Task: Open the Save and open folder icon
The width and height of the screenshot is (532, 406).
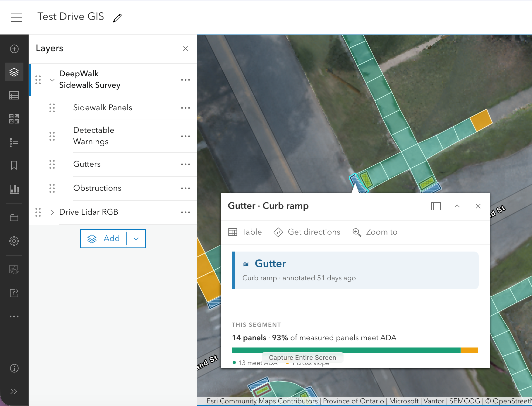Action: (x=14, y=217)
